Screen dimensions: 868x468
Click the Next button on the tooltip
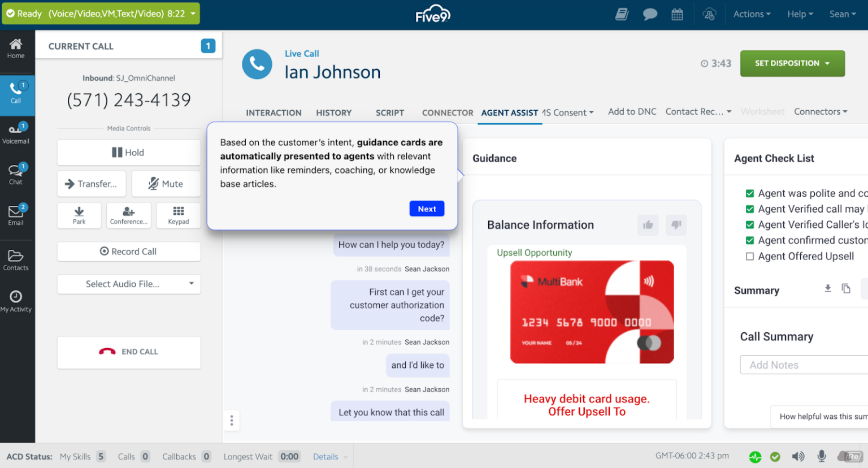pyautogui.click(x=427, y=209)
